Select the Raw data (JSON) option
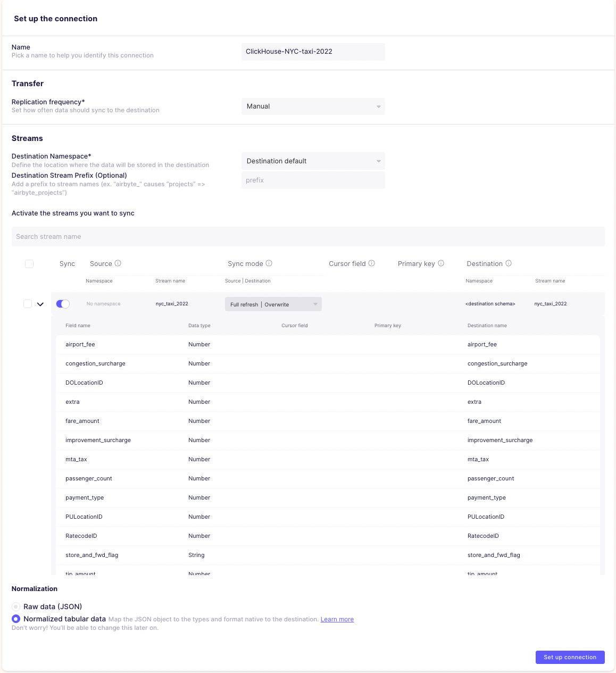This screenshot has height=673, width=616. tap(15, 606)
